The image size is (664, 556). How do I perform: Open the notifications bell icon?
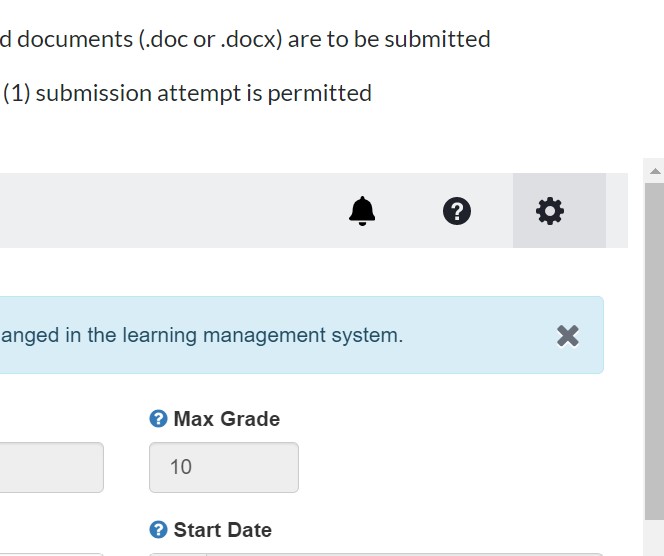362,211
